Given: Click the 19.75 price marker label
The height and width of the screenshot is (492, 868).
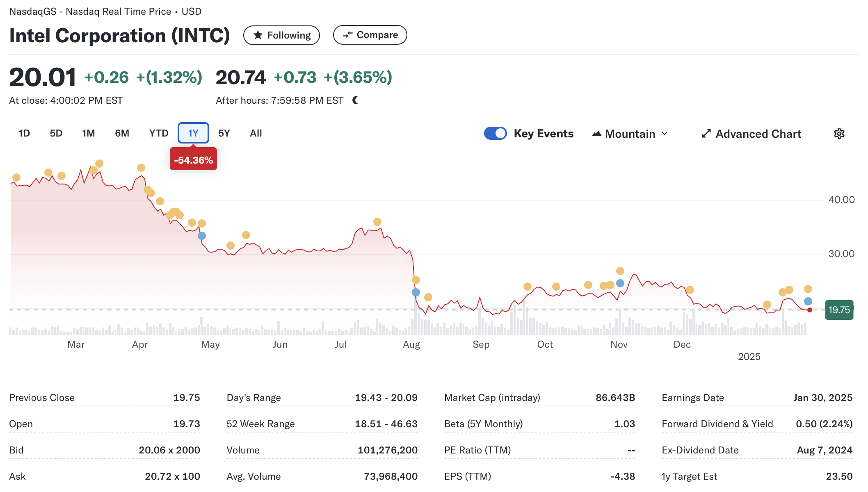Looking at the screenshot, I should (839, 310).
